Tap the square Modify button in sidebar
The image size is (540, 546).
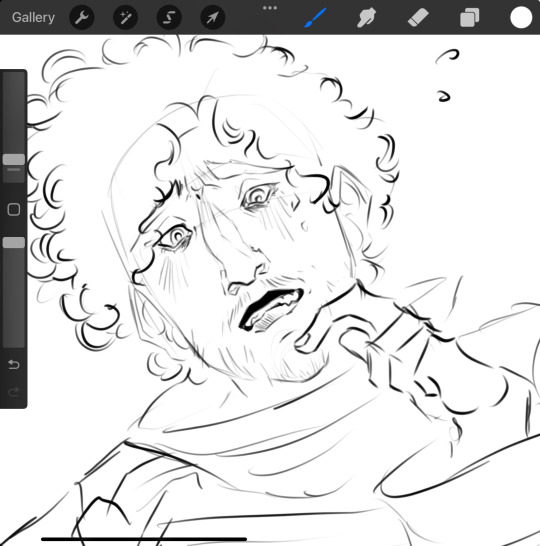[x=14, y=210]
